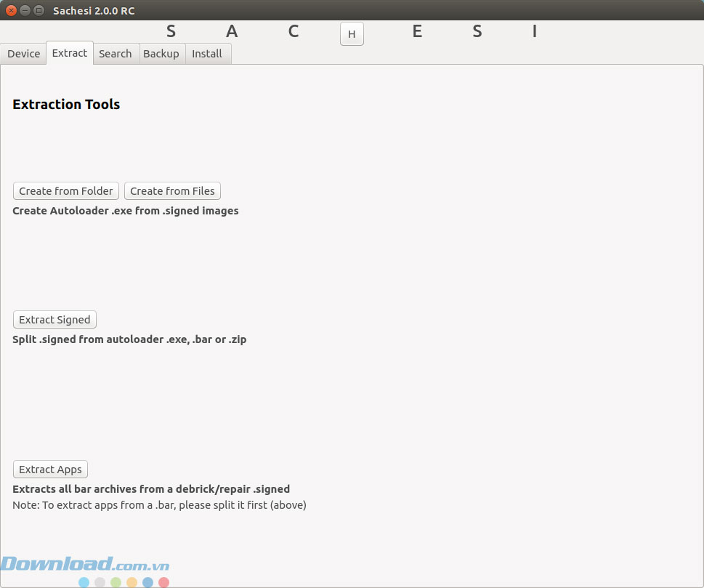
Task: Click 'Extracts all bar archives' description text
Action: [x=151, y=488]
